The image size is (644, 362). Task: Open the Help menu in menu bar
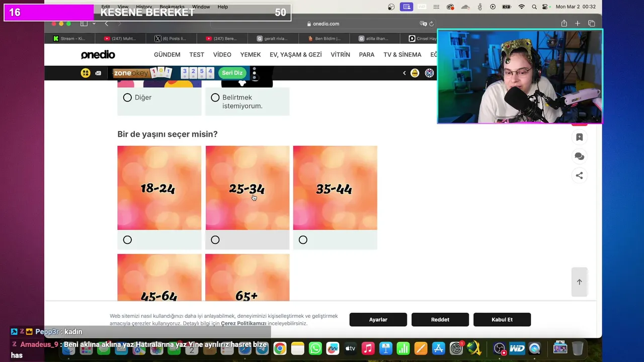coord(222,7)
